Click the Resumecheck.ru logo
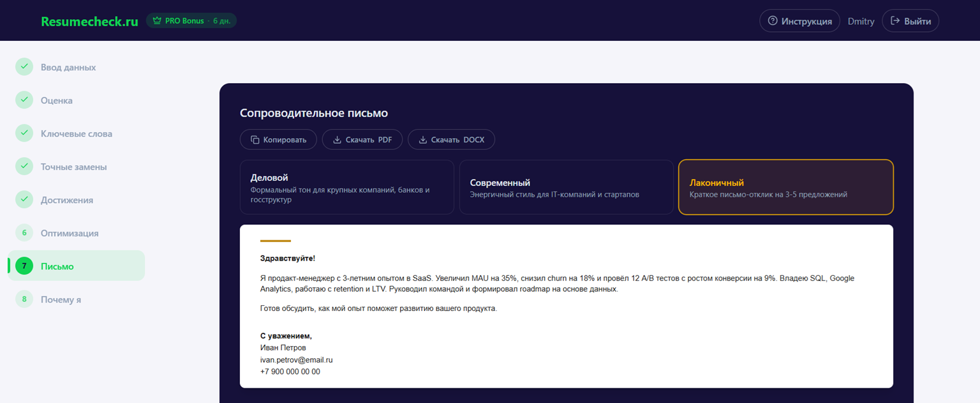 pyautogui.click(x=89, y=21)
